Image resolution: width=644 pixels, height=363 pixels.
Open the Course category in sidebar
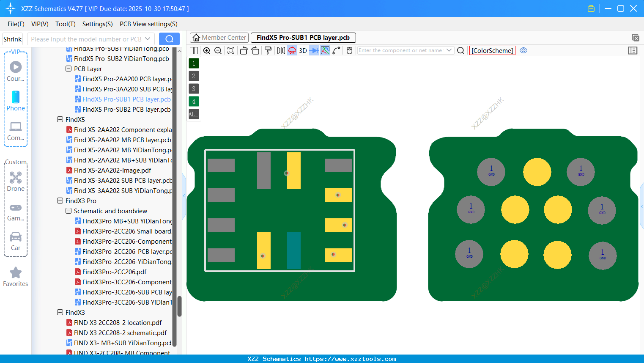click(16, 71)
